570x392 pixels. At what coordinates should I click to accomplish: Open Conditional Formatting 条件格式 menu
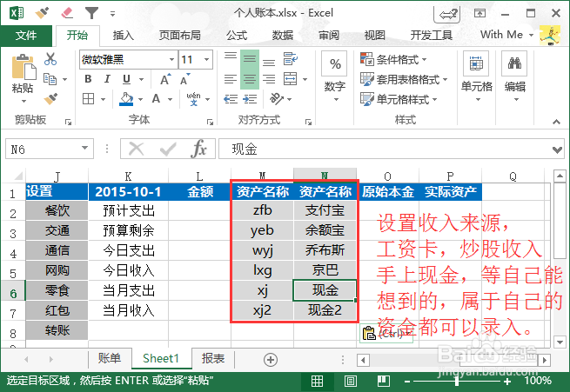coord(393,59)
